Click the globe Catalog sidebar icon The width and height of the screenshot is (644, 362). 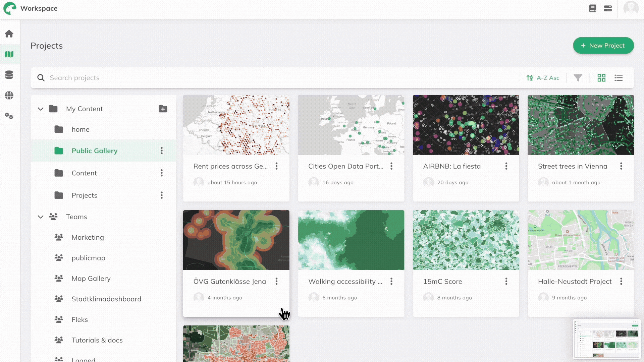click(9, 96)
